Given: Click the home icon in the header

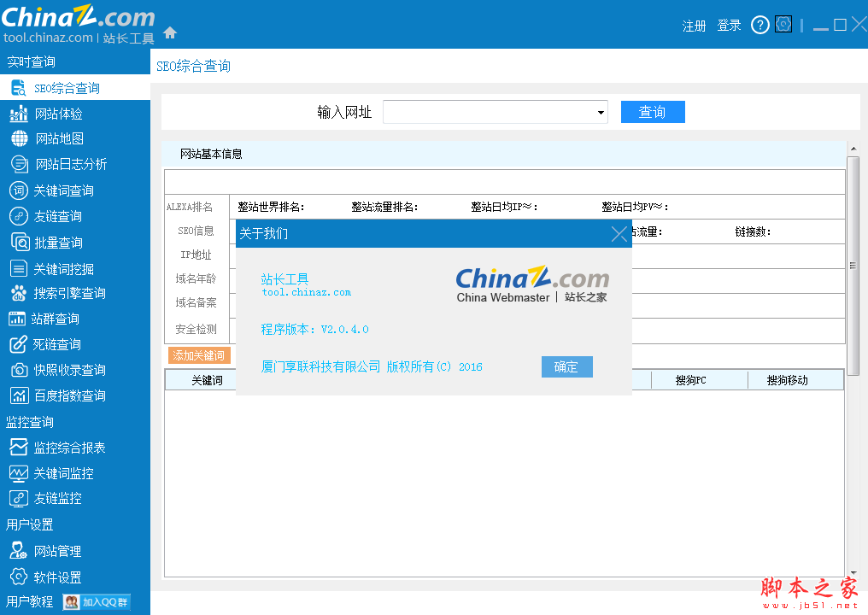Looking at the screenshot, I should (x=170, y=33).
